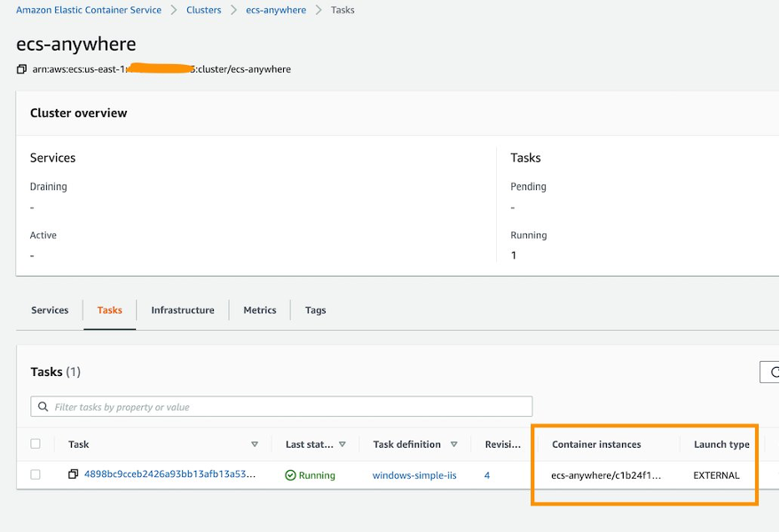Open the Task column sort dropdown
The image size is (780, 532).
click(256, 443)
